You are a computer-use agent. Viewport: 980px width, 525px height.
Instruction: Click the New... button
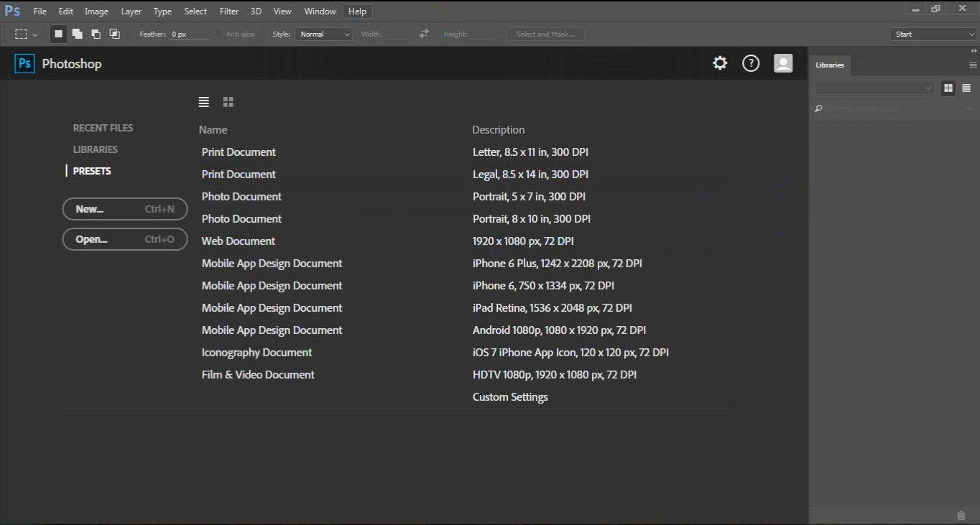[x=125, y=209]
